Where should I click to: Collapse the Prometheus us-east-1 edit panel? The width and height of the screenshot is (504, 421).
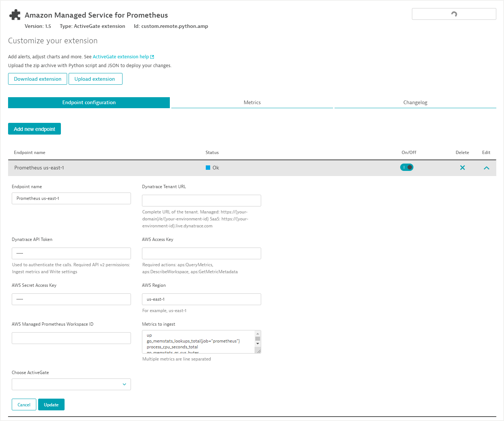(486, 168)
